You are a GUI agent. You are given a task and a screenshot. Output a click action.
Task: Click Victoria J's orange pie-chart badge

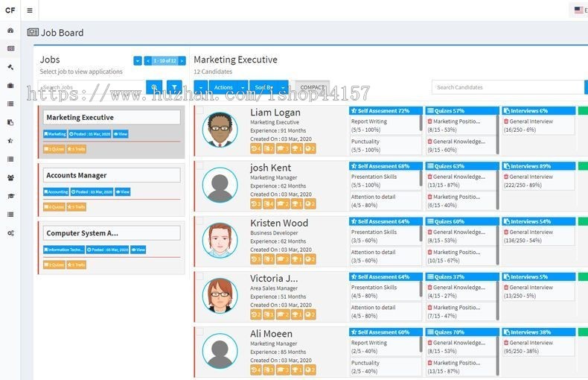pos(310,314)
